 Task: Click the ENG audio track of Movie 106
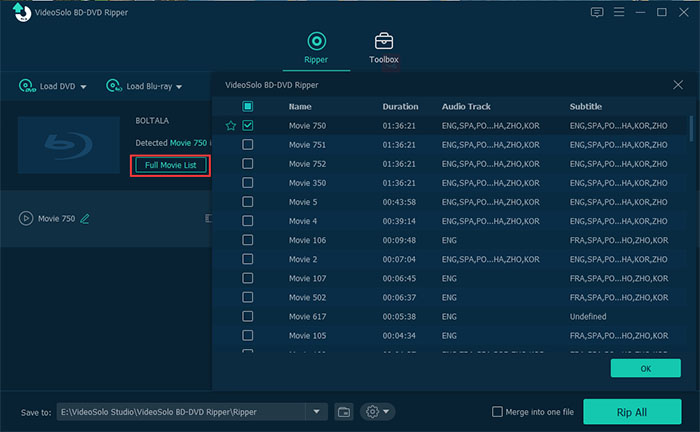coord(449,241)
